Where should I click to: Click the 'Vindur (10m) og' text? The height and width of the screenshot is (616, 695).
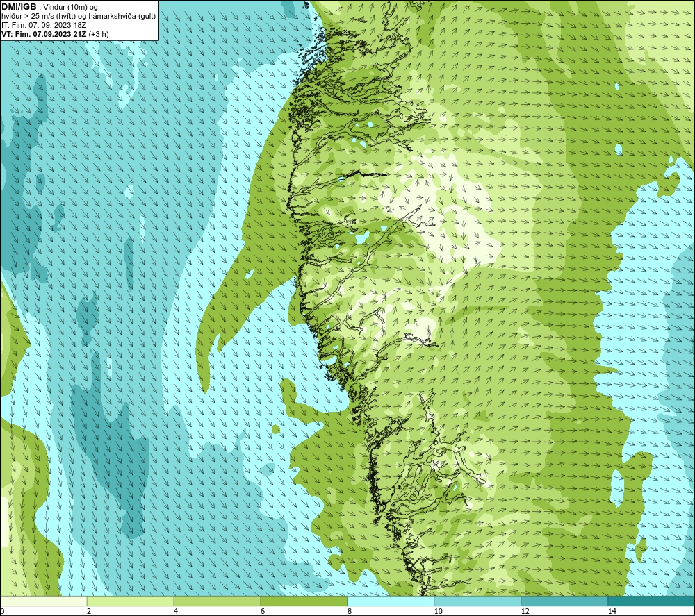pos(70,8)
